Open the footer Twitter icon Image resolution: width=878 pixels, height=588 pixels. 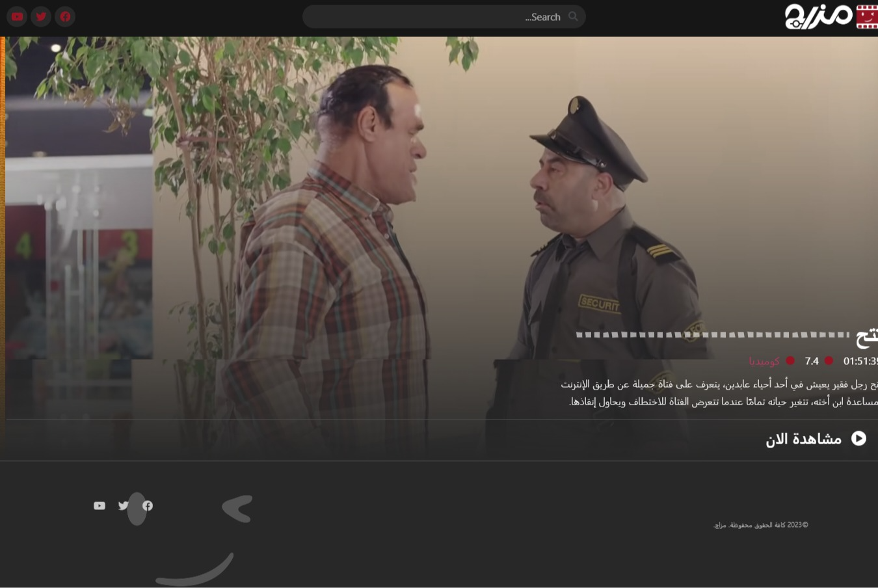[x=124, y=505]
